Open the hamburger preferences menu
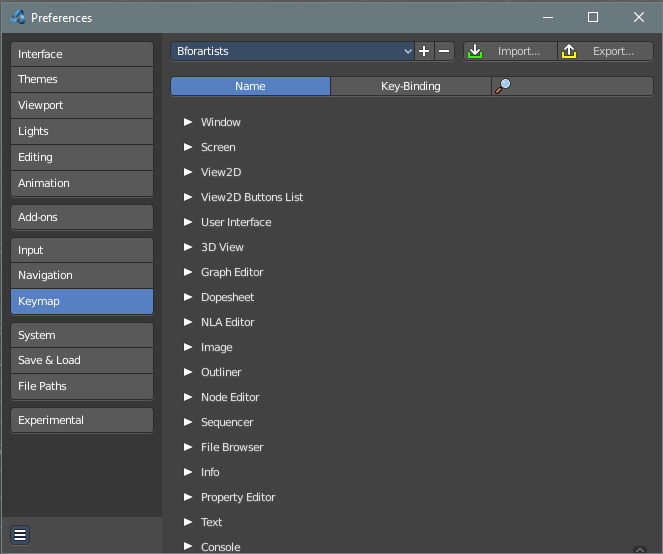The height and width of the screenshot is (554, 663). pos(20,535)
